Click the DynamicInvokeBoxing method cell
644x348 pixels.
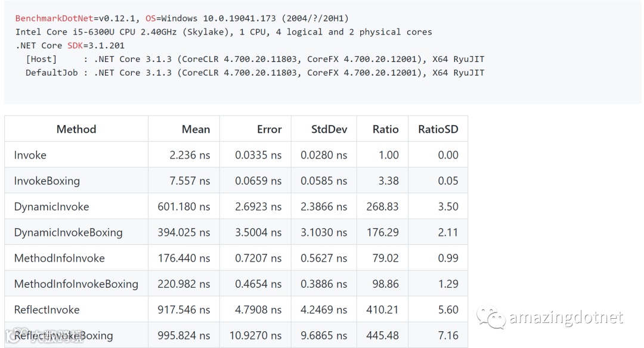tap(68, 232)
